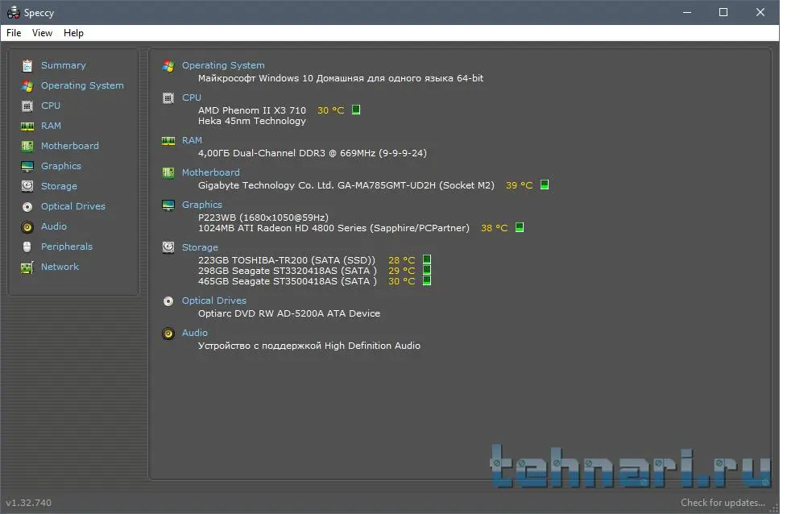Viewport: 812px width, 514px height.
Task: Click the Gigabyte GA-MA785GMT-UD2H motherboard text
Action: tap(346, 185)
